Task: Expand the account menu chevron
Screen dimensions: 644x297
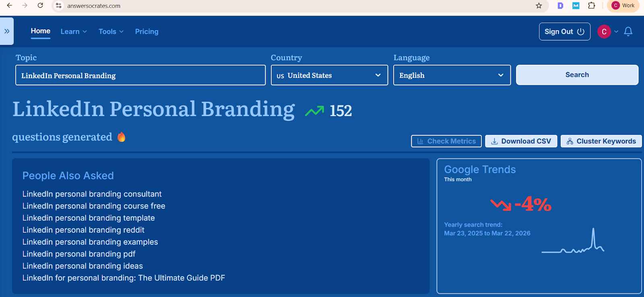Action: (x=616, y=32)
